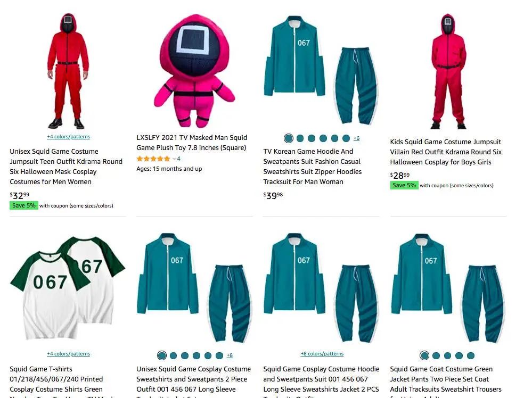Click the star rating of the plush toy

tap(153, 159)
